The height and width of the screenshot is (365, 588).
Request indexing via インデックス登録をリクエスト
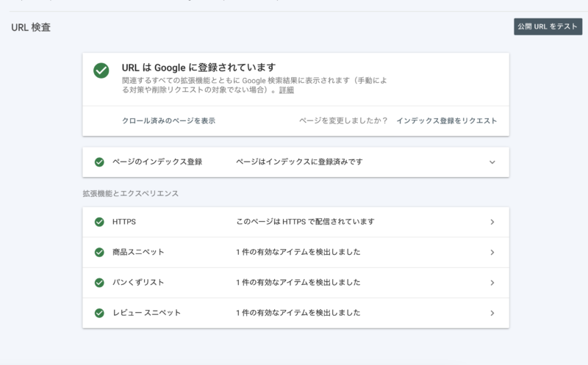pyautogui.click(x=447, y=120)
